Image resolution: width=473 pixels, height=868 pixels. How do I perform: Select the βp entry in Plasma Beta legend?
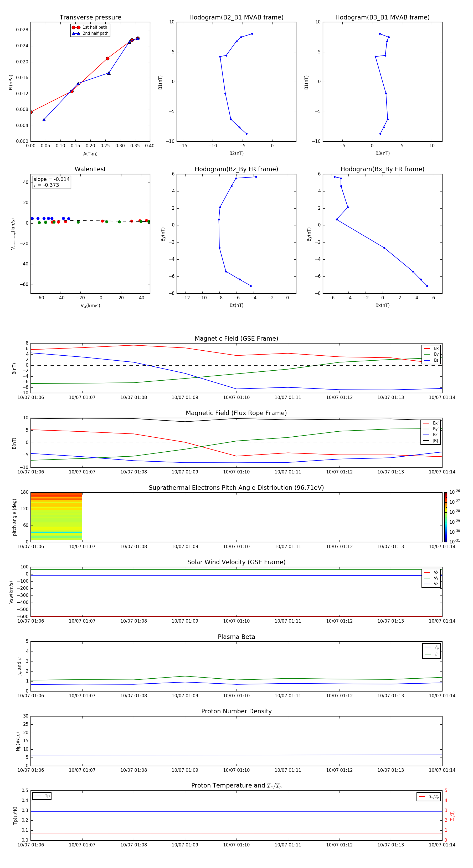pyautogui.click(x=431, y=647)
